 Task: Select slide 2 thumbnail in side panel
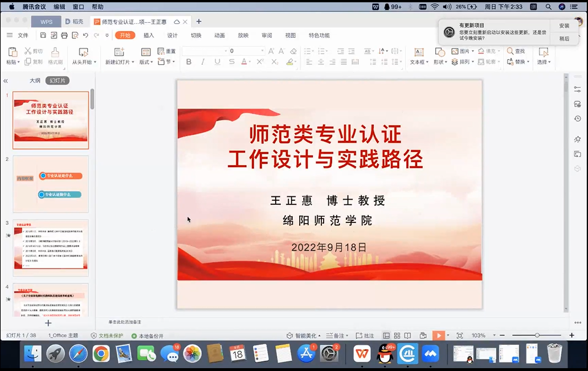click(x=51, y=184)
